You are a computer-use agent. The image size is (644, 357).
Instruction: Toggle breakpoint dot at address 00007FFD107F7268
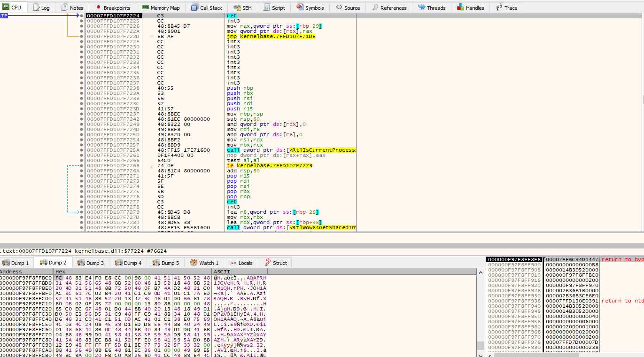82,166
